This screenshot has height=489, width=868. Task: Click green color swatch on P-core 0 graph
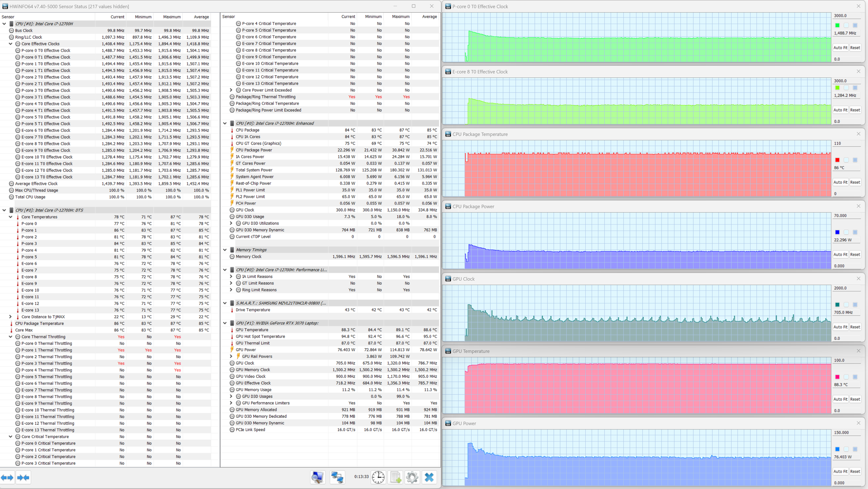pos(837,25)
